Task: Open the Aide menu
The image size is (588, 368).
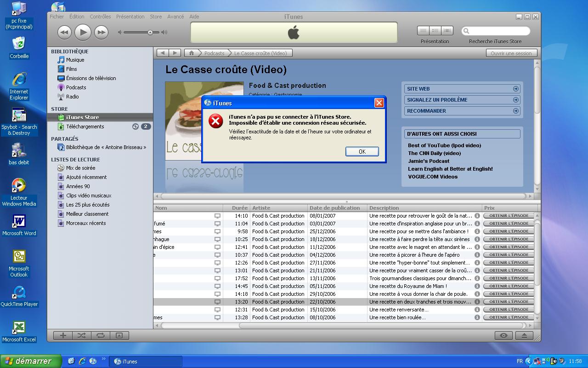Action: click(194, 17)
